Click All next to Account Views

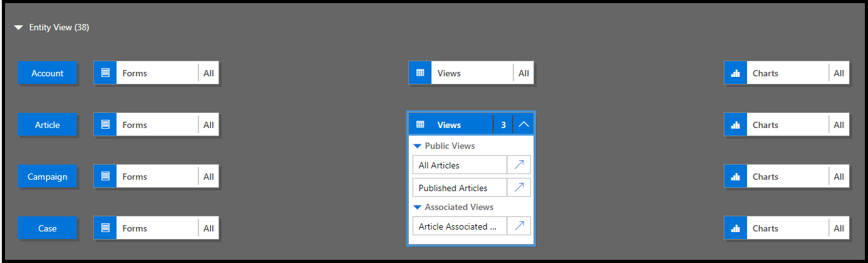523,73
